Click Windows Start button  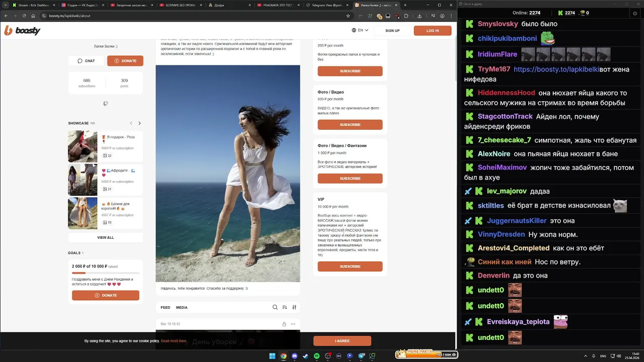click(x=272, y=356)
